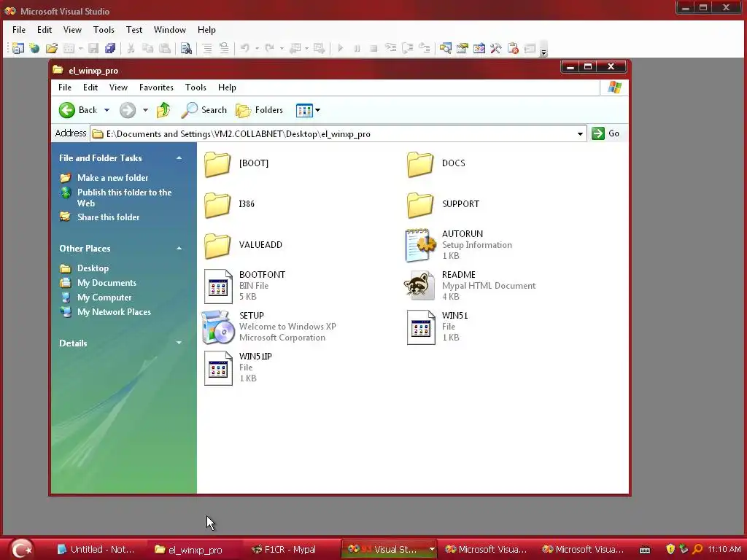The image size is (747, 560).
Task: Open the Back history dropdown arrow
Action: pyautogui.click(x=107, y=110)
